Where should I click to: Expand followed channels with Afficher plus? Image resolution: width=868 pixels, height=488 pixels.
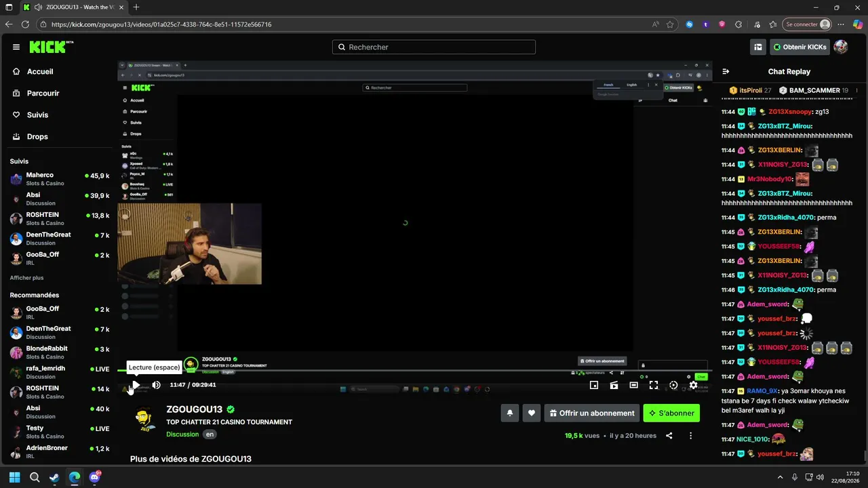click(26, 278)
